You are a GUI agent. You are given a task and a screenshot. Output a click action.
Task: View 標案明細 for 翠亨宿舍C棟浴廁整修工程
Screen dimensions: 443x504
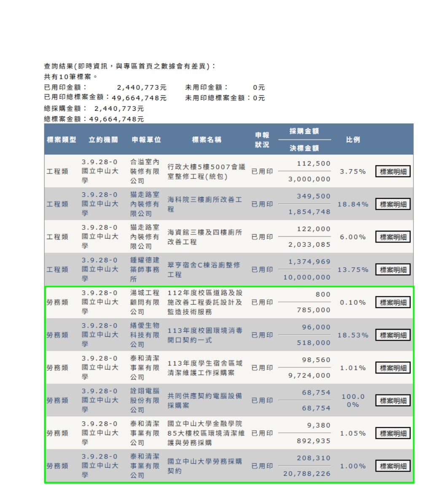[x=393, y=269]
